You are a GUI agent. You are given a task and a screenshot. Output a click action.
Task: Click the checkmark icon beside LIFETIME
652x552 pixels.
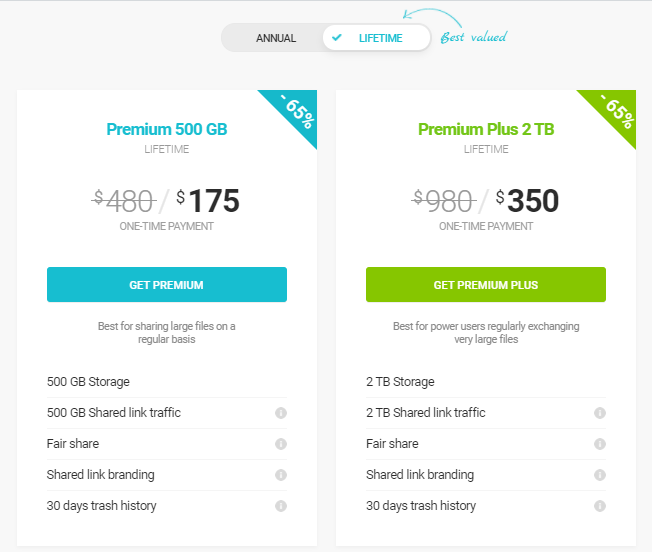[x=337, y=37]
